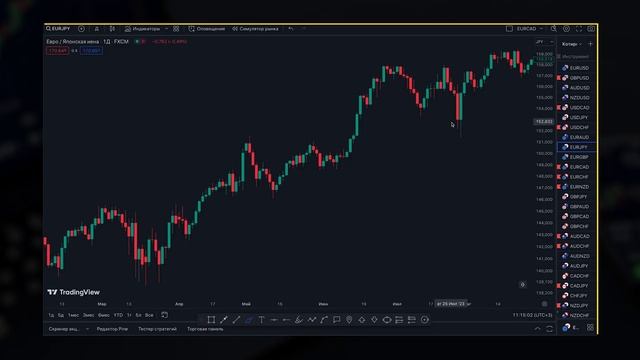This screenshot has width=640, height=360.
Task: Select the brush drawing tool
Action: tap(299, 320)
